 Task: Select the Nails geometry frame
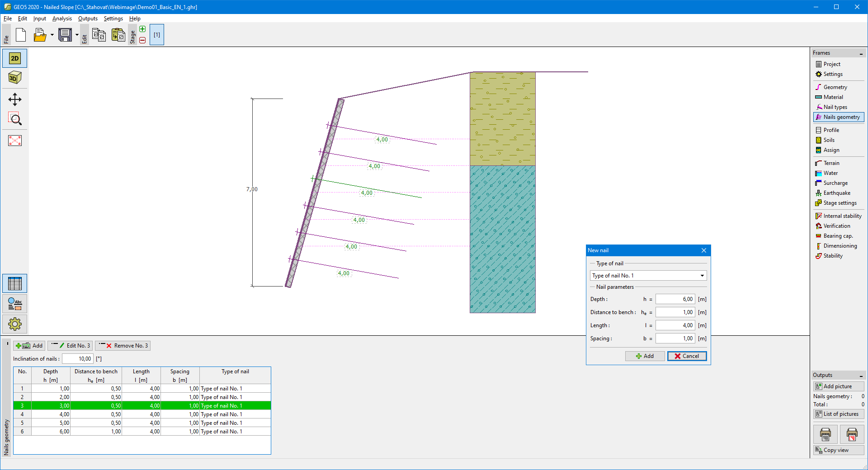[839, 117]
